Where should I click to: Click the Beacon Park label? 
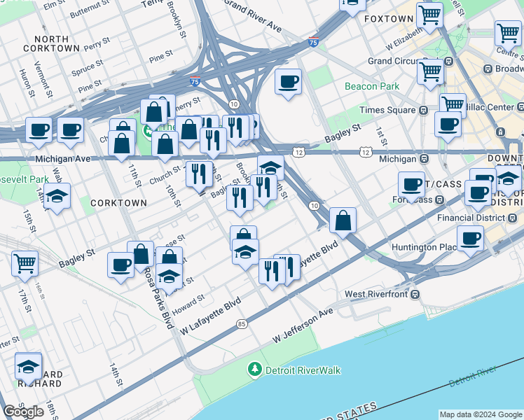(372, 87)
